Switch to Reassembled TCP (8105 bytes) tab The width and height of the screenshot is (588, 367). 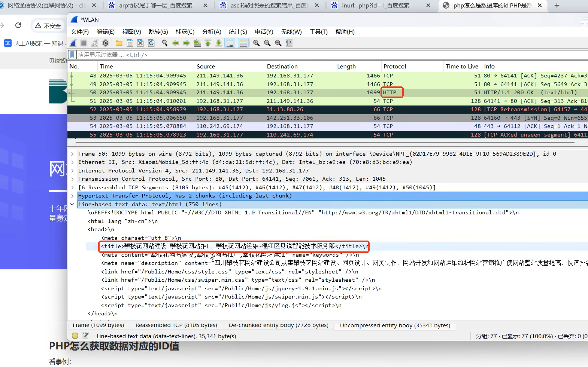pyautogui.click(x=176, y=325)
